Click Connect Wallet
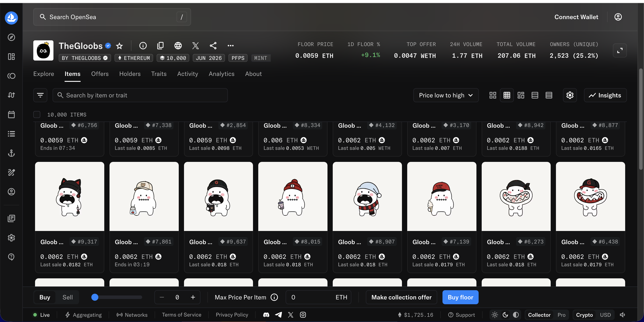The image size is (644, 322). pyautogui.click(x=576, y=17)
